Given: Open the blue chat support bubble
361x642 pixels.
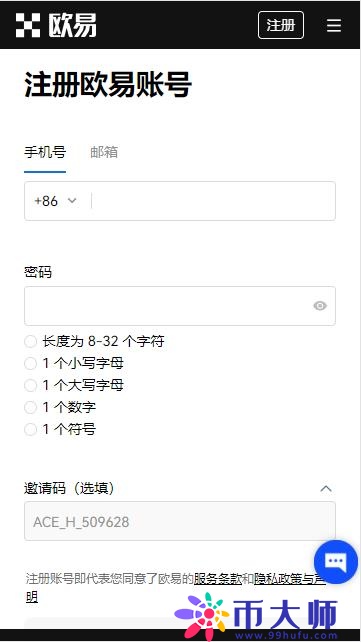Looking at the screenshot, I should point(336,561).
